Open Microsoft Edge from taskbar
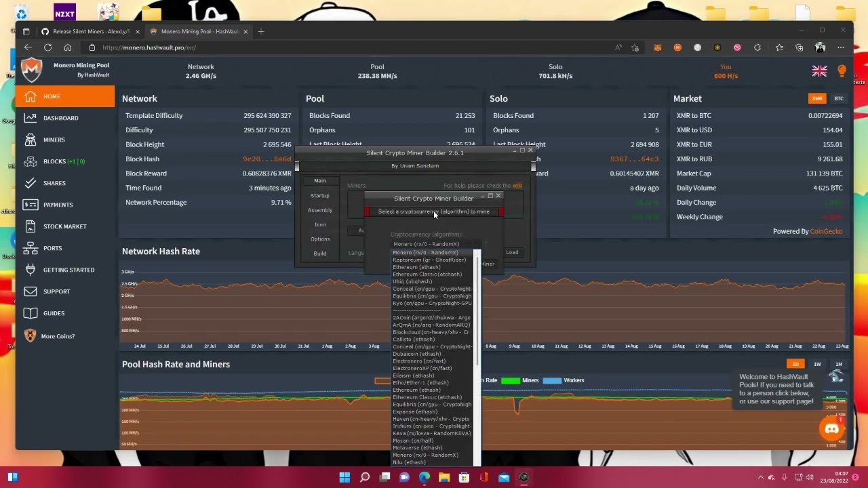The height and width of the screenshot is (488, 868). click(425, 477)
